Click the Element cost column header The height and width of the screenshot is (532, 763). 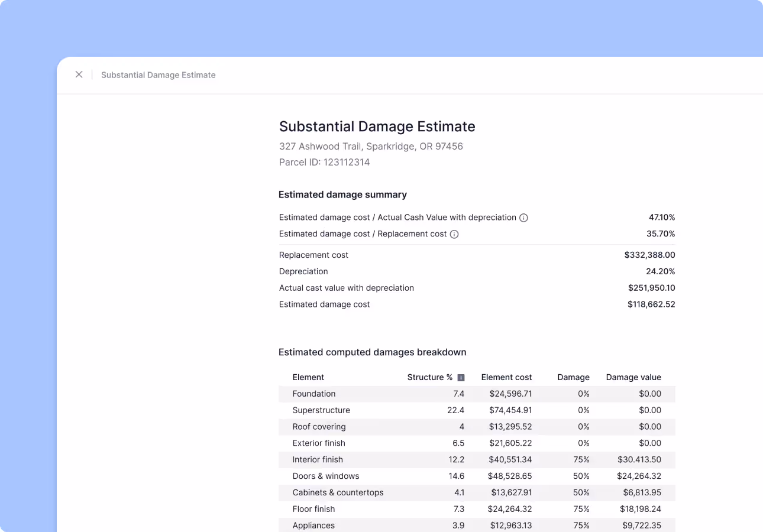[506, 377]
